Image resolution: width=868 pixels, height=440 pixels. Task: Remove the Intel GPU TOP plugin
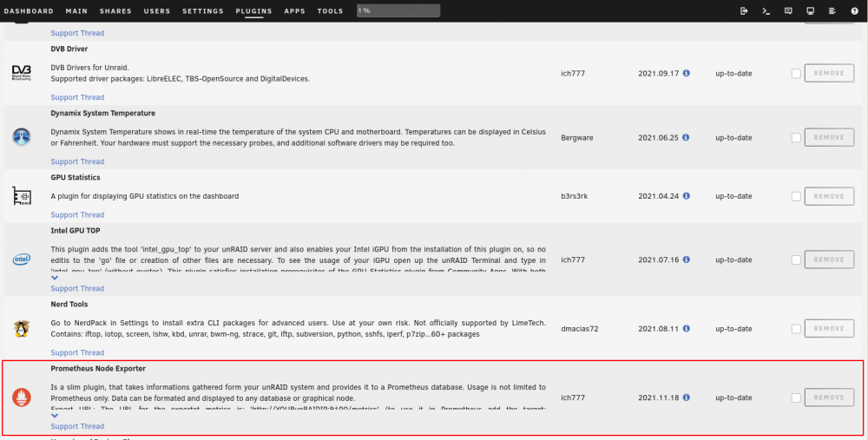click(829, 259)
